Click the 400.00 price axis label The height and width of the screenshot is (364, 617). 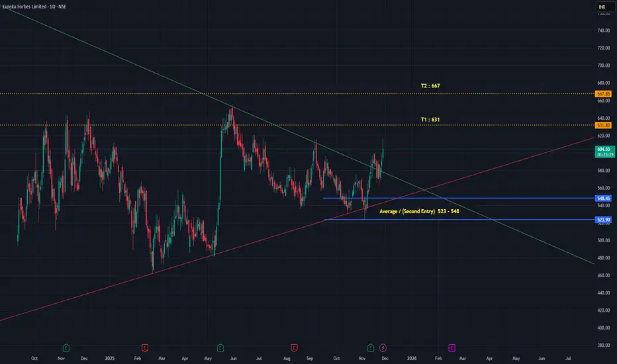pos(603,328)
